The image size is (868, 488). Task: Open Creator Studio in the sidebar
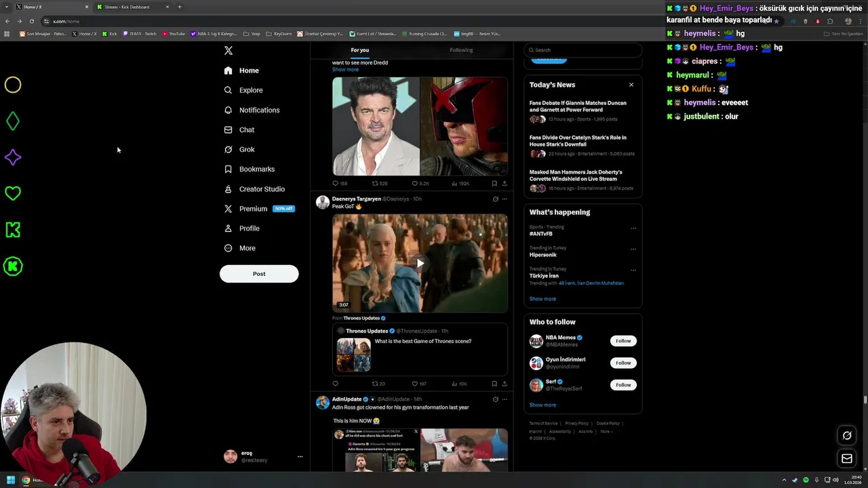pyautogui.click(x=254, y=189)
